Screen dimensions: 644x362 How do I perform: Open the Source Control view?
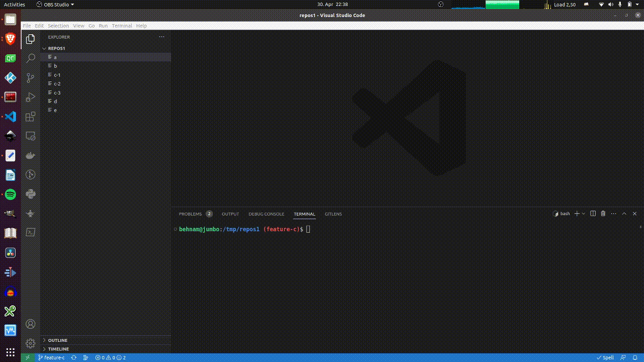(x=30, y=78)
